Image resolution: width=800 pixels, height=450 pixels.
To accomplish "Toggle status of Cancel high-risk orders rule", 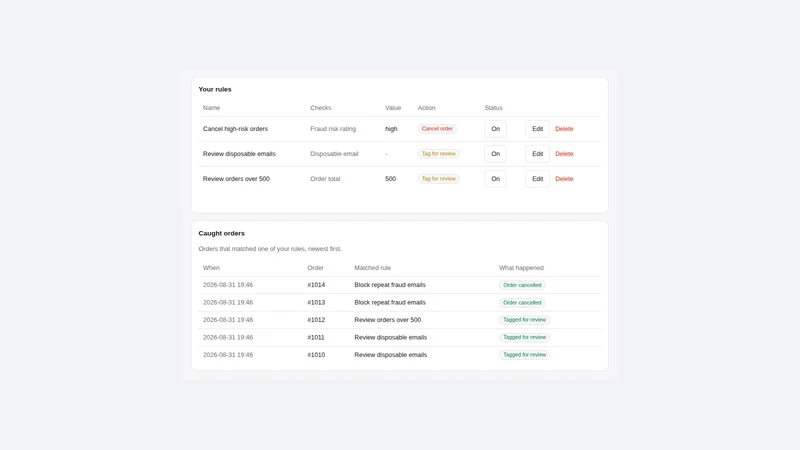I will (495, 129).
